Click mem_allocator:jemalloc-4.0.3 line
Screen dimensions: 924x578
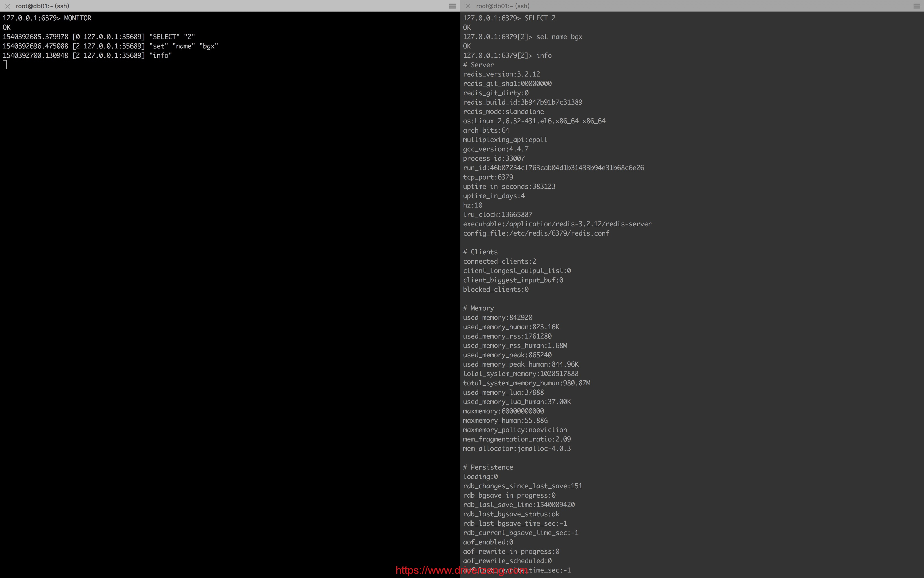(x=517, y=449)
